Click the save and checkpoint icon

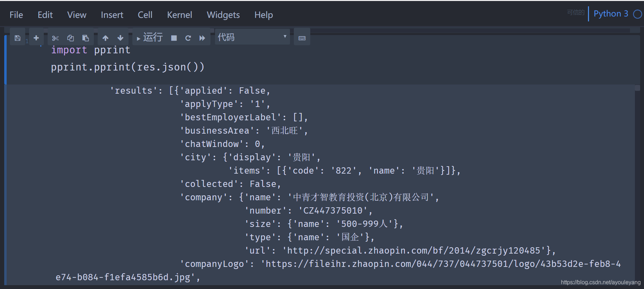click(18, 38)
